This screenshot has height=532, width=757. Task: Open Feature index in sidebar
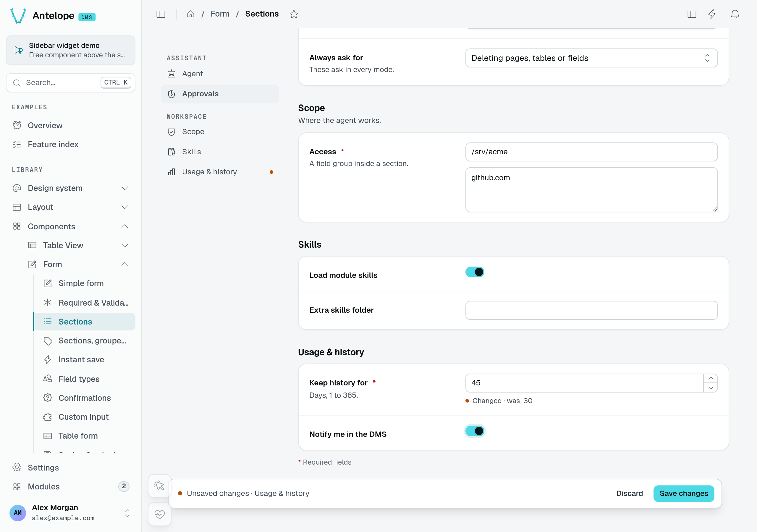click(x=71, y=144)
